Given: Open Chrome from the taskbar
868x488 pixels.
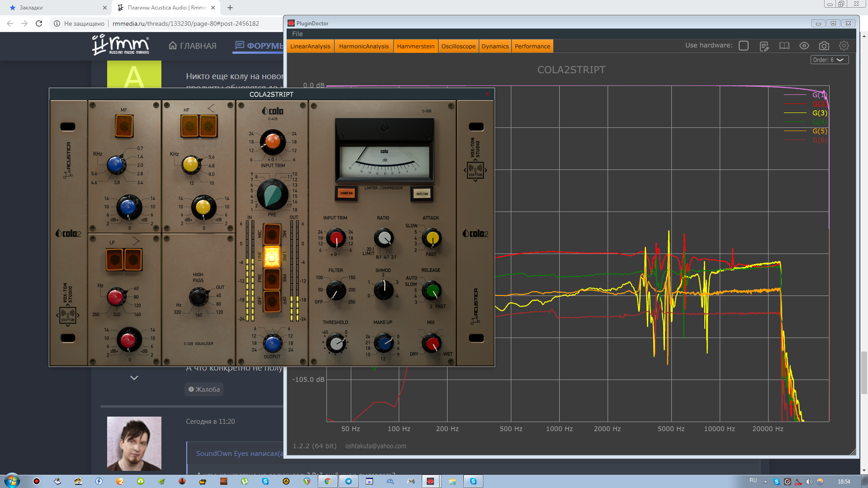Looking at the screenshot, I should click(327, 481).
